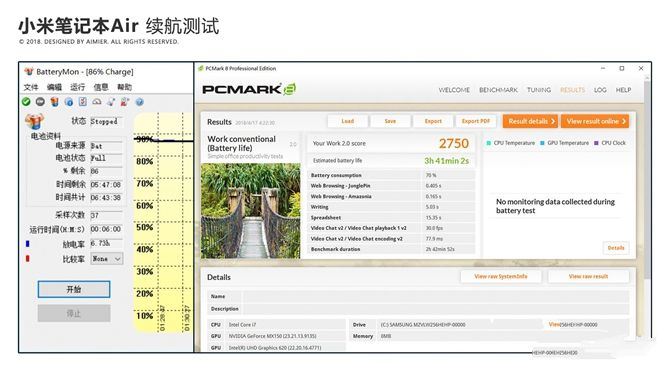Click the 状态 field showing Stopped
This screenshot has width=670, height=377.
(106, 121)
